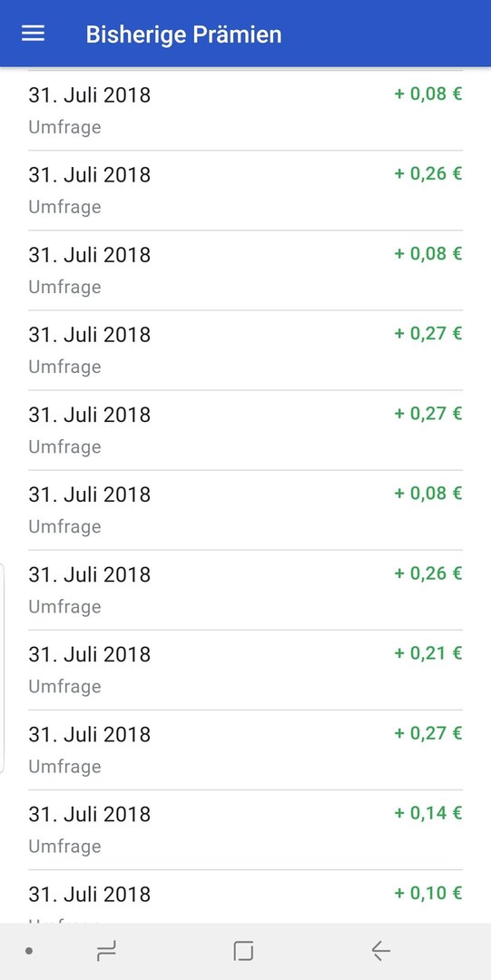Image resolution: width=491 pixels, height=980 pixels.
Task: Open the 0,27 € entry below 0,21 €
Action: click(x=245, y=750)
